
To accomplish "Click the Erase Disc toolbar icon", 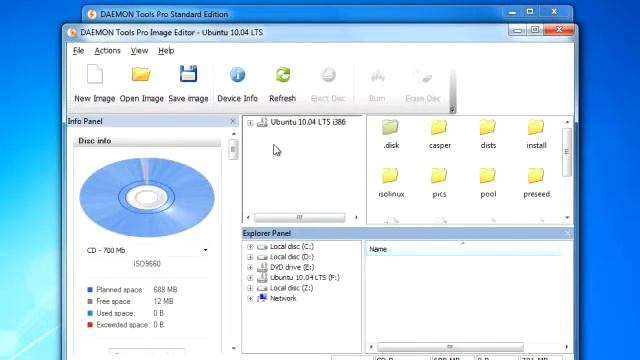I will point(423,76).
